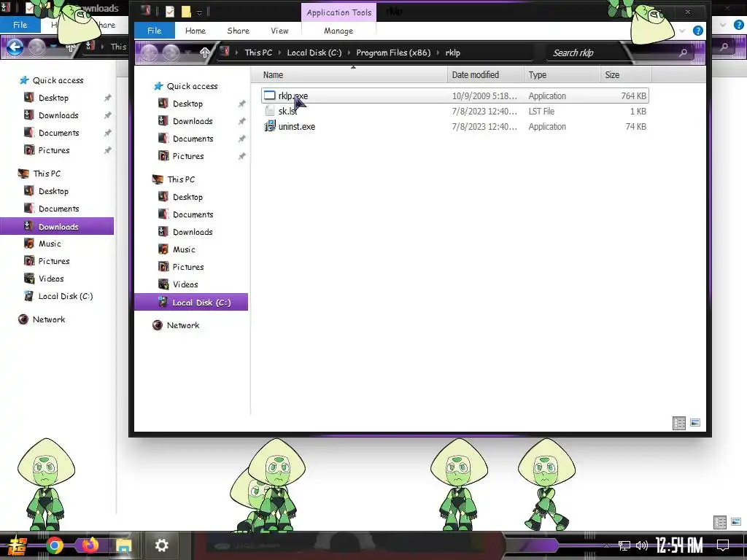Launch Firefox from the taskbar

(90, 545)
